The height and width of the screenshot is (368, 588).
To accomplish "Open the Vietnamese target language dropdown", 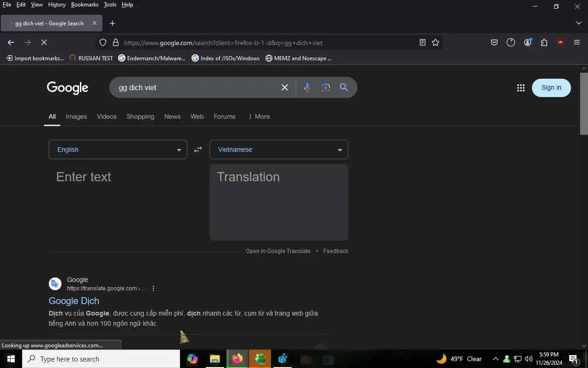I will pos(279,149).
